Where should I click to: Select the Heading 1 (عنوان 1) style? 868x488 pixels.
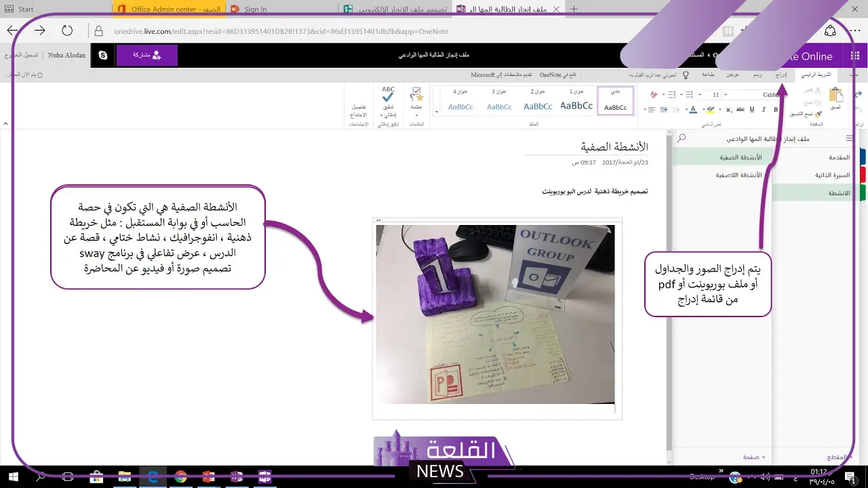[576, 100]
